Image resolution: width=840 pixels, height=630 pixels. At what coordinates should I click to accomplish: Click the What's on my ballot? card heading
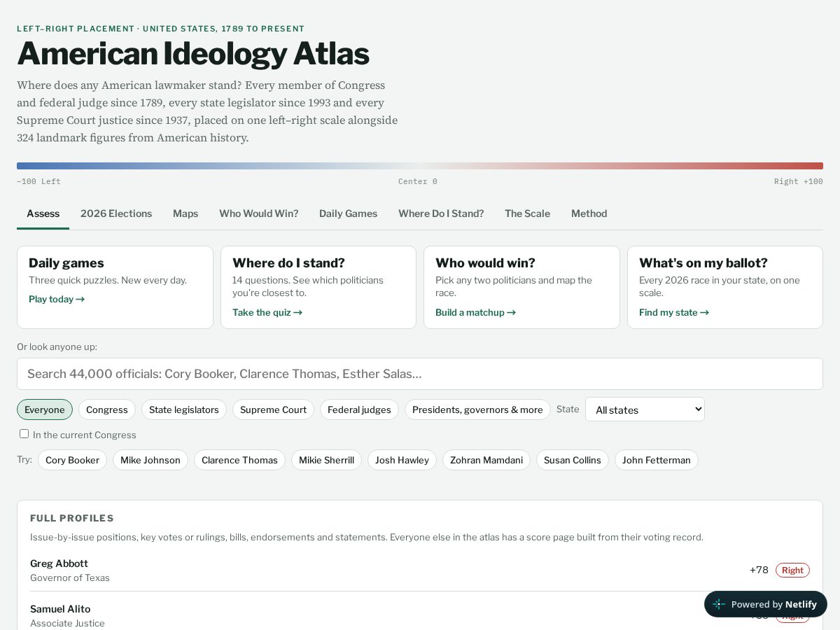(x=703, y=263)
